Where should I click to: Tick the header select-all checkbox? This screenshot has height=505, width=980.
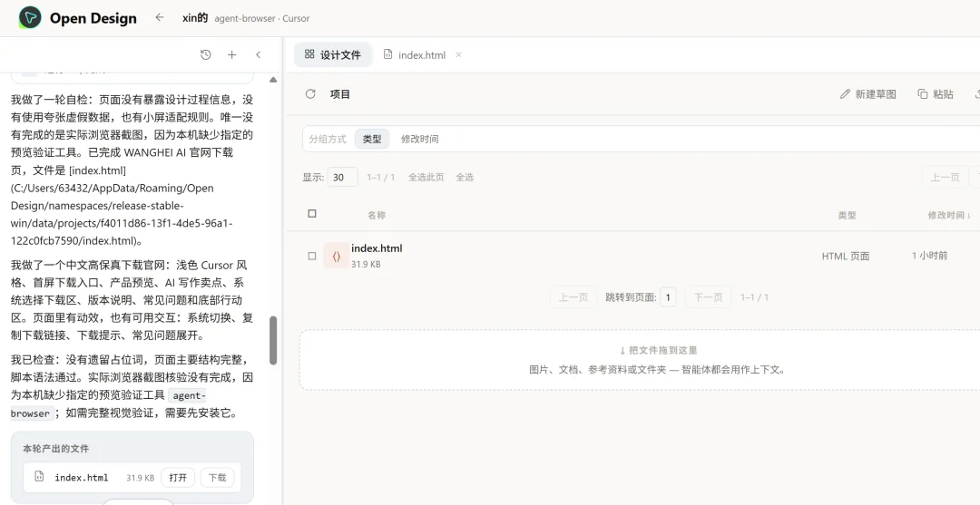point(312,213)
